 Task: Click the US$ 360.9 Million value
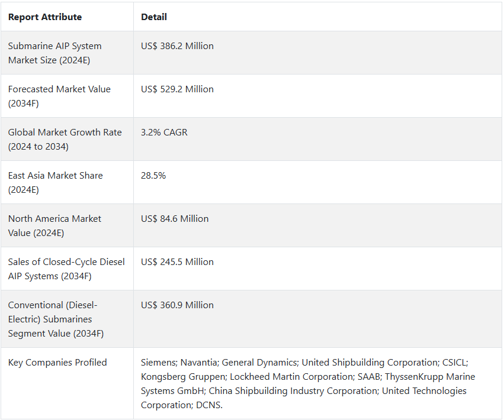(177, 305)
